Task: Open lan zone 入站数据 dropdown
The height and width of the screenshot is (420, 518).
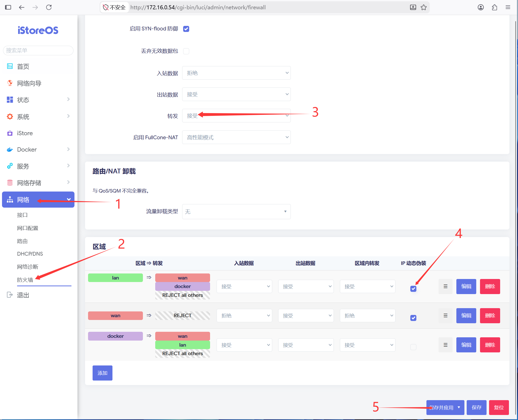Action: click(244, 287)
